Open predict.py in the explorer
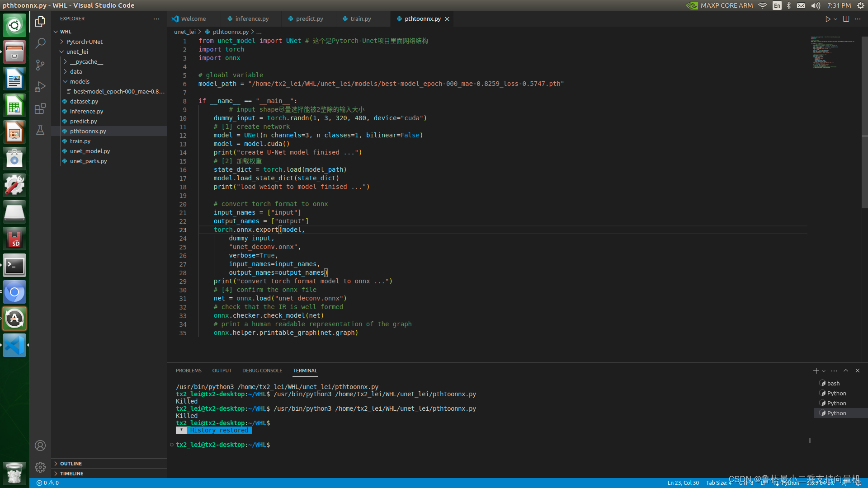868x488 pixels. pyautogui.click(x=108, y=121)
